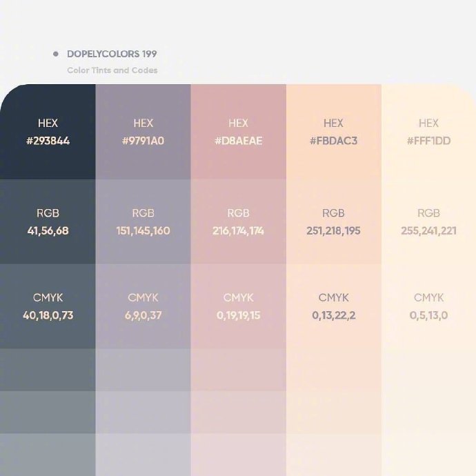Screen dimensions: 476x476
Task: Pick the dusty pink swatch #D8AEAE
Action: click(x=238, y=132)
